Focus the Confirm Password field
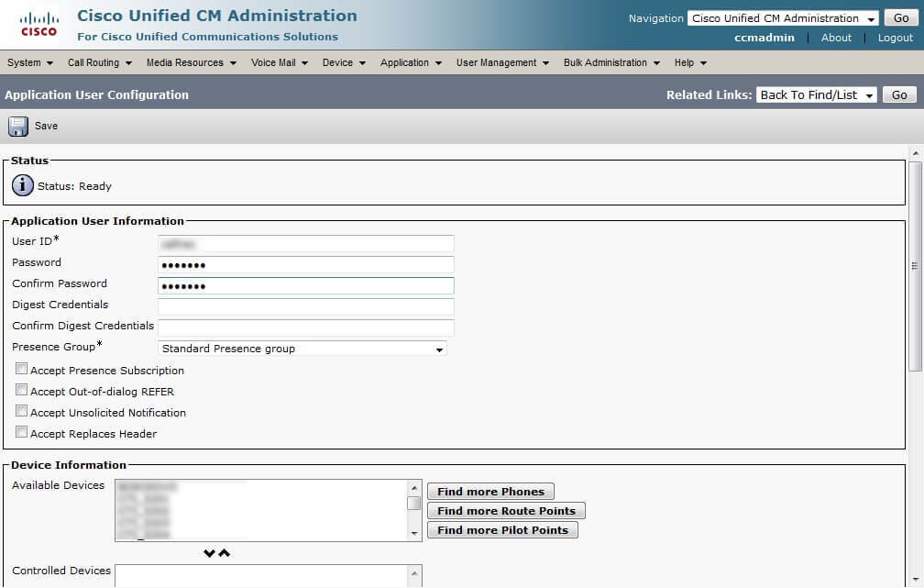Screen dimensions: 924x588 pos(306,286)
